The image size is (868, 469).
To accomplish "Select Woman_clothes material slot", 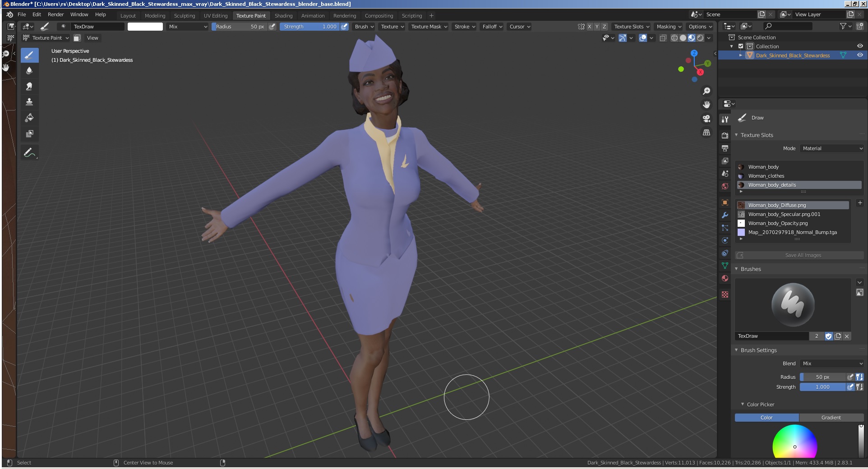I will 799,176.
